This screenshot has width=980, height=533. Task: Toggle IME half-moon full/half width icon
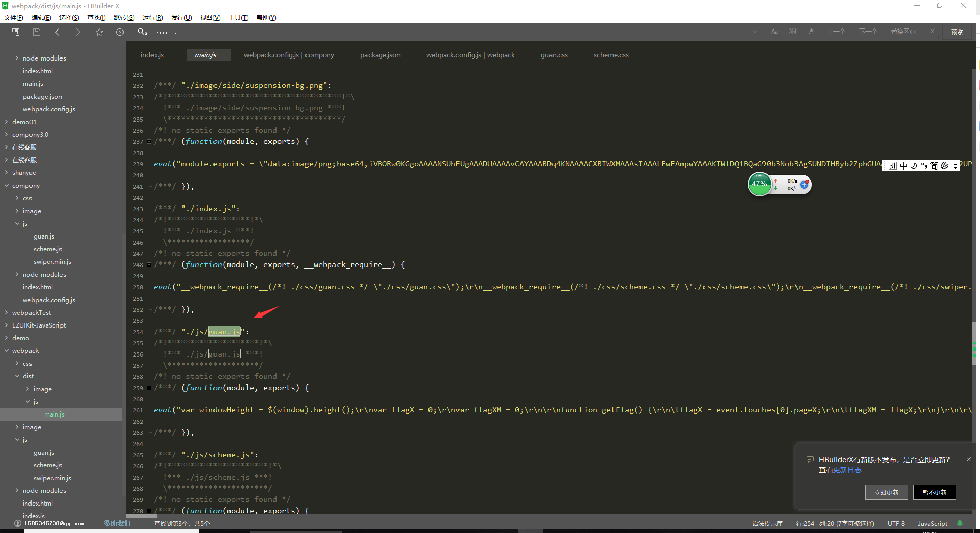click(914, 166)
